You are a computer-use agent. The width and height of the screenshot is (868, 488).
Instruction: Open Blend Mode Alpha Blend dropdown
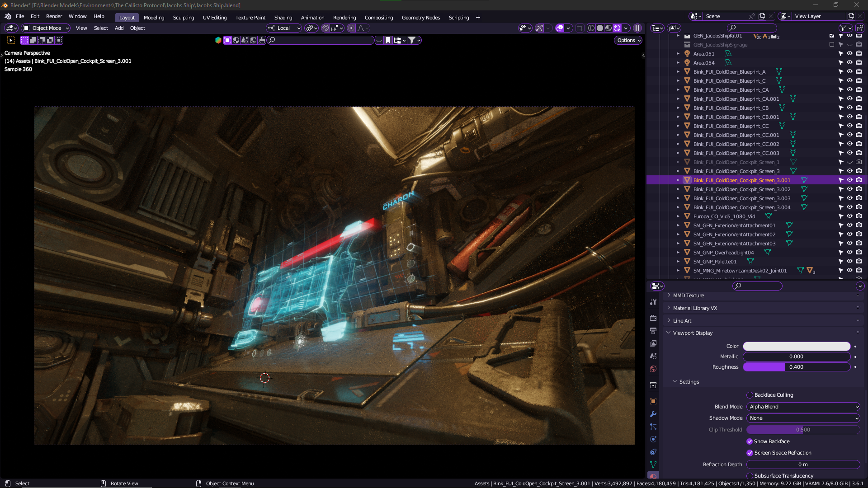coord(803,407)
